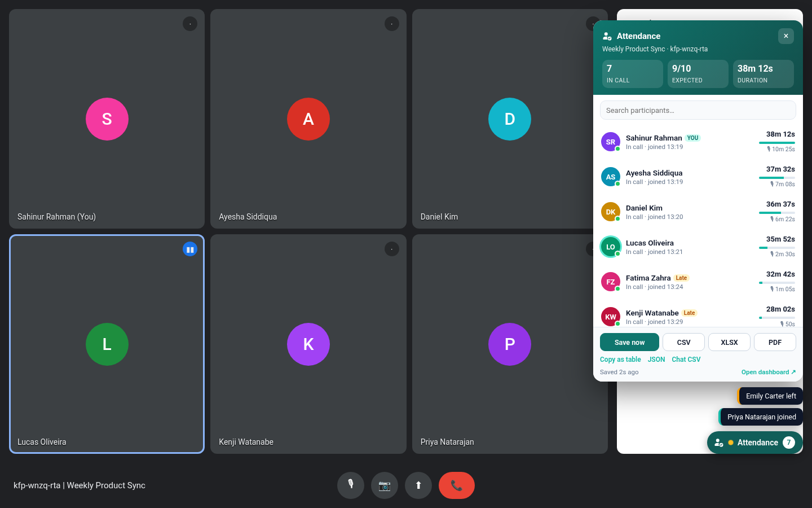Mute the microphone in the call toolbar
Viewport: 812px width, 508px height.
(x=351, y=485)
